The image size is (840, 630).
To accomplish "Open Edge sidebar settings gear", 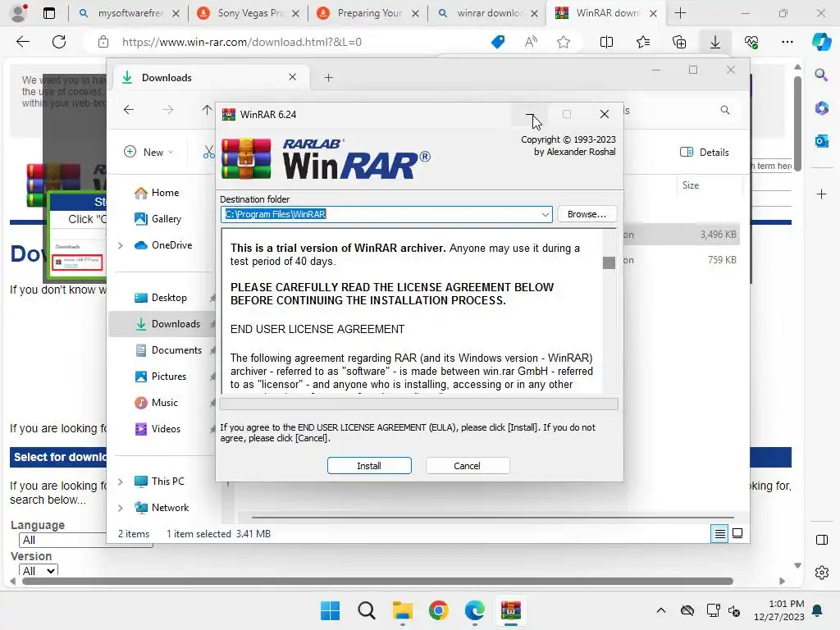I will pos(821,573).
